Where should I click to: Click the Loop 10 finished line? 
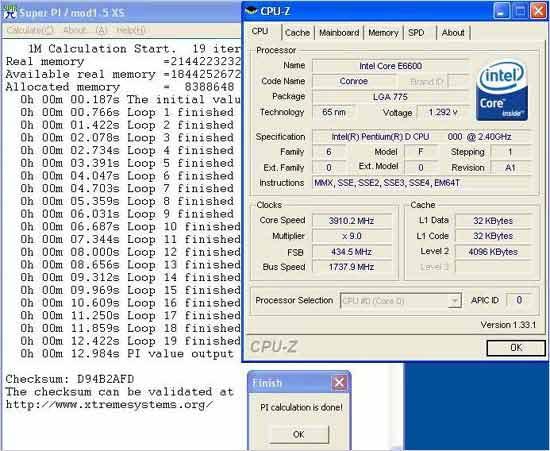pos(130,227)
